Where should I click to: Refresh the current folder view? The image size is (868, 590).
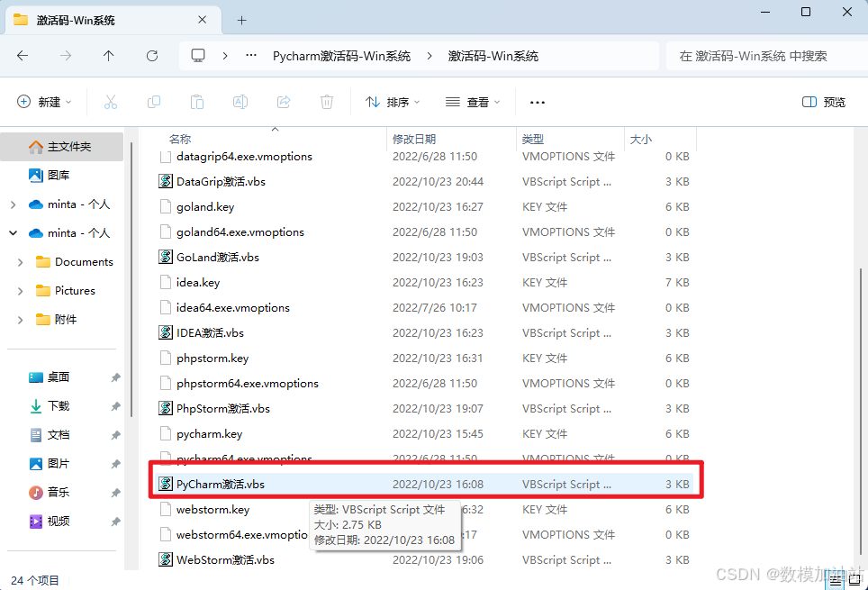pyautogui.click(x=152, y=56)
